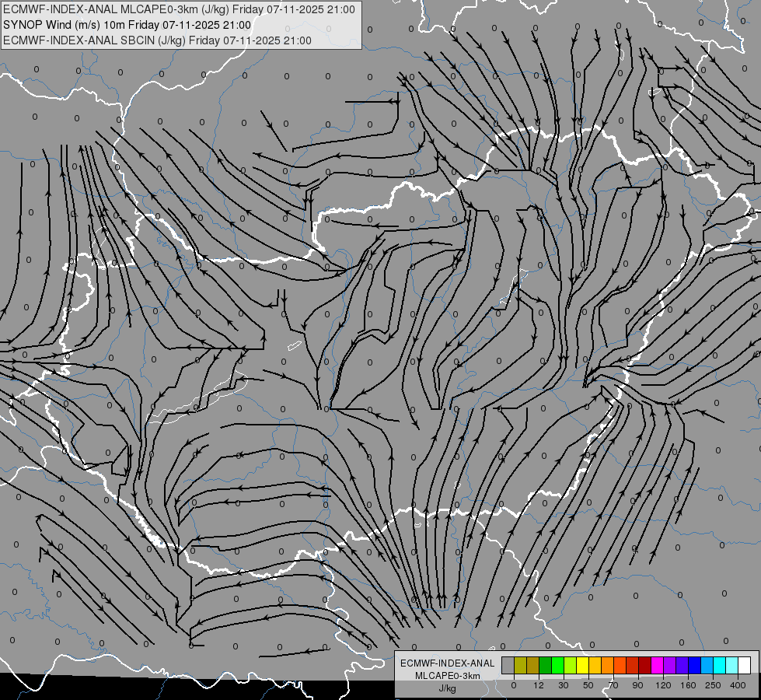Viewport: 761px width, 700px height.
Task: Select the bright green legend swatch
Action: [x=557, y=665]
